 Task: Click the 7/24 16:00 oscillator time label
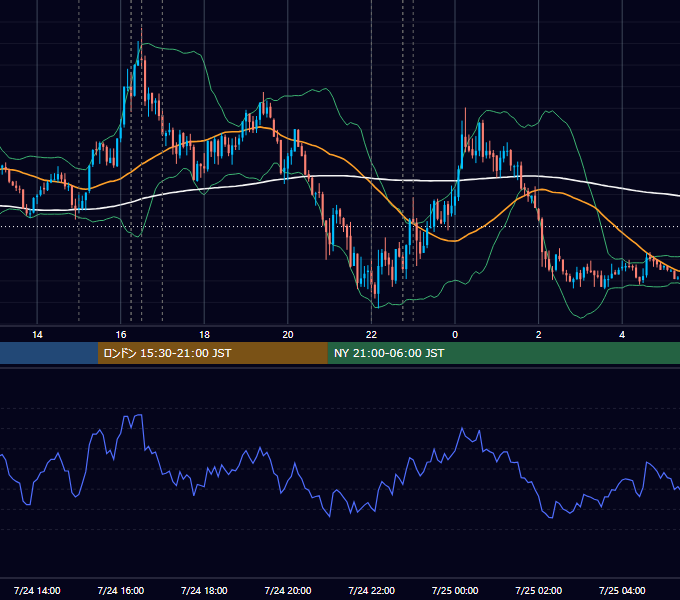tap(121, 590)
